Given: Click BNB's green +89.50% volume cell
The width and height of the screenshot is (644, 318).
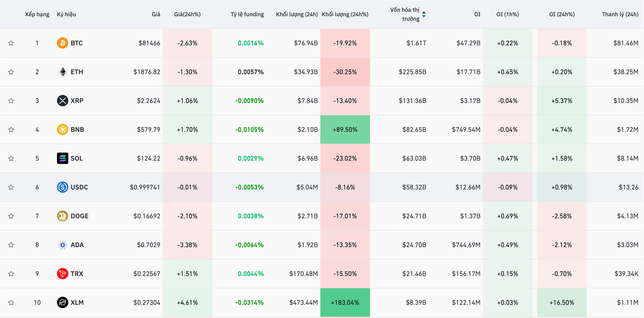Looking at the screenshot, I should (x=345, y=129).
